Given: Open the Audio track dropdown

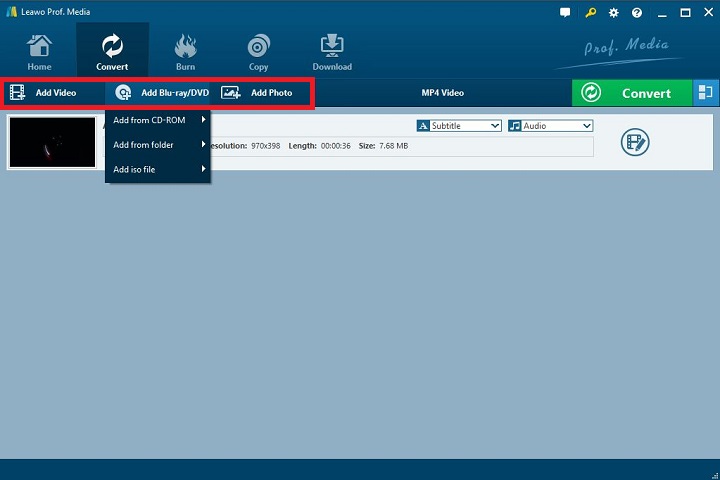Looking at the screenshot, I should coord(551,126).
